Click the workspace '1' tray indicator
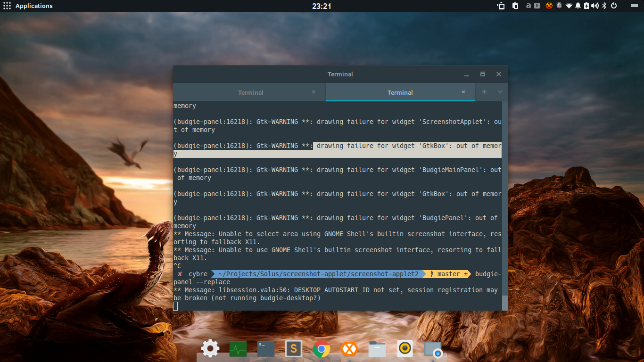 [x=537, y=6]
